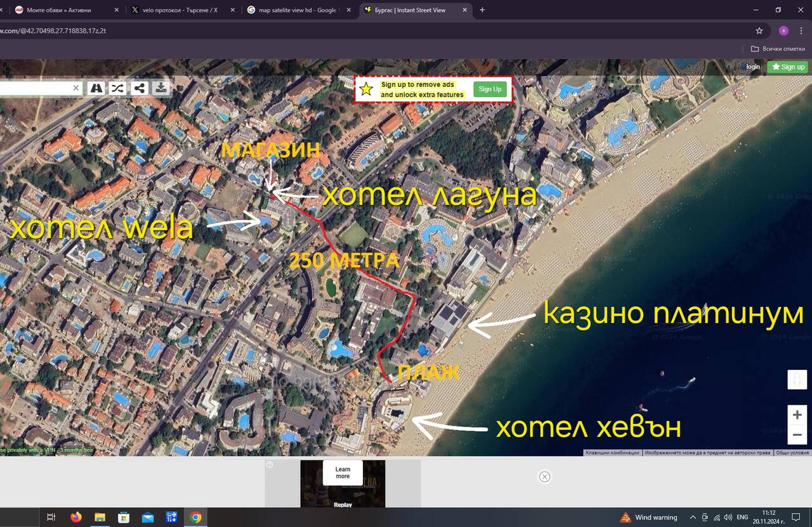Switch to velo протокол X tab
Screen dimensions: 812x527
pyautogui.click(x=180, y=10)
